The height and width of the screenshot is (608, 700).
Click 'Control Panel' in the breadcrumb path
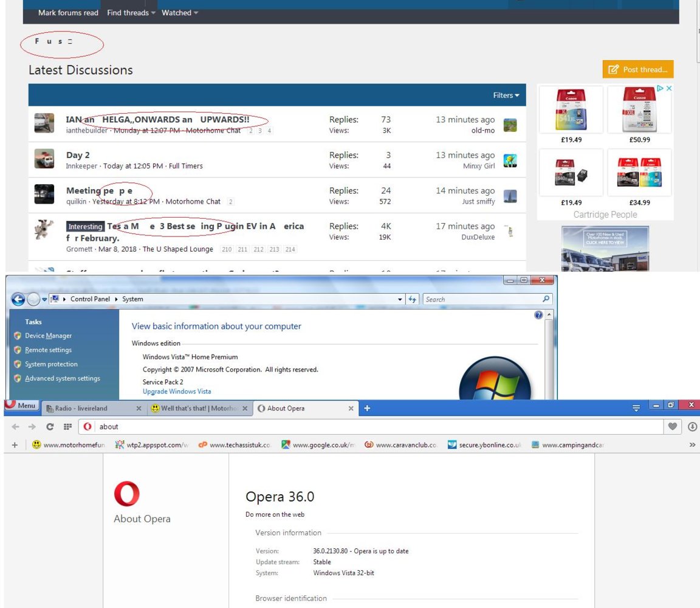pos(90,299)
